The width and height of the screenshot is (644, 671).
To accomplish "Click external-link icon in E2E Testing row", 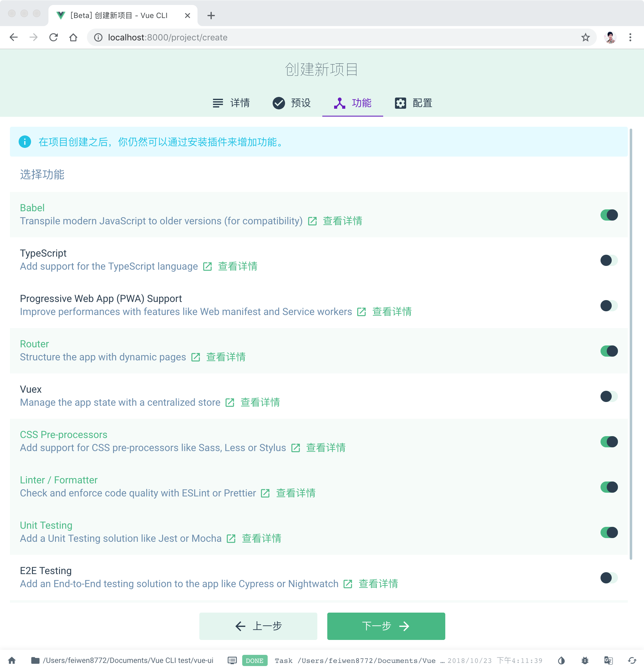I will [348, 584].
